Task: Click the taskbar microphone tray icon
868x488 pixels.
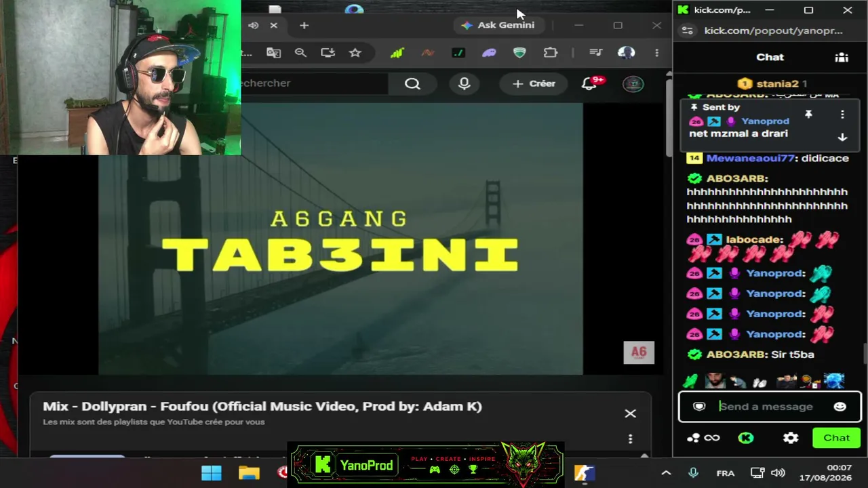Action: tap(693, 473)
